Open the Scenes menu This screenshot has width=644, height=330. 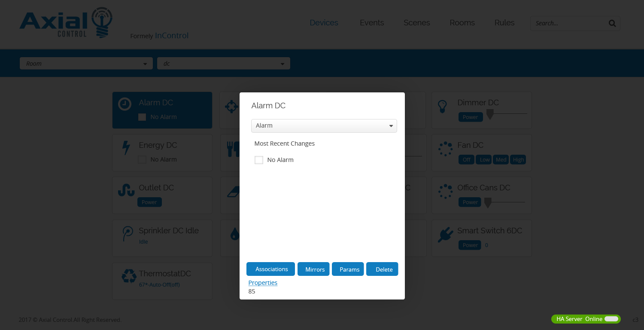pyautogui.click(x=417, y=23)
